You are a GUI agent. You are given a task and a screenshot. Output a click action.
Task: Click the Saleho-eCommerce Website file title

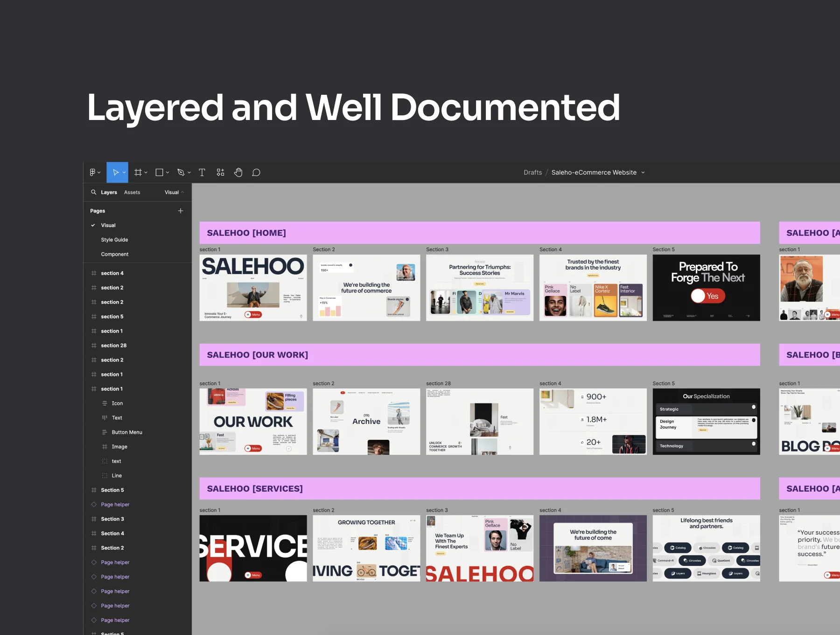click(594, 172)
